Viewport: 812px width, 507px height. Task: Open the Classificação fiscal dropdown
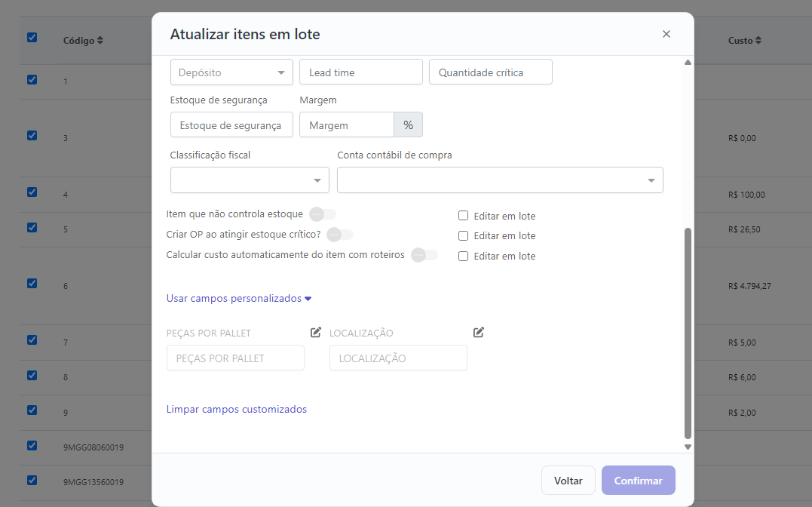click(x=250, y=180)
